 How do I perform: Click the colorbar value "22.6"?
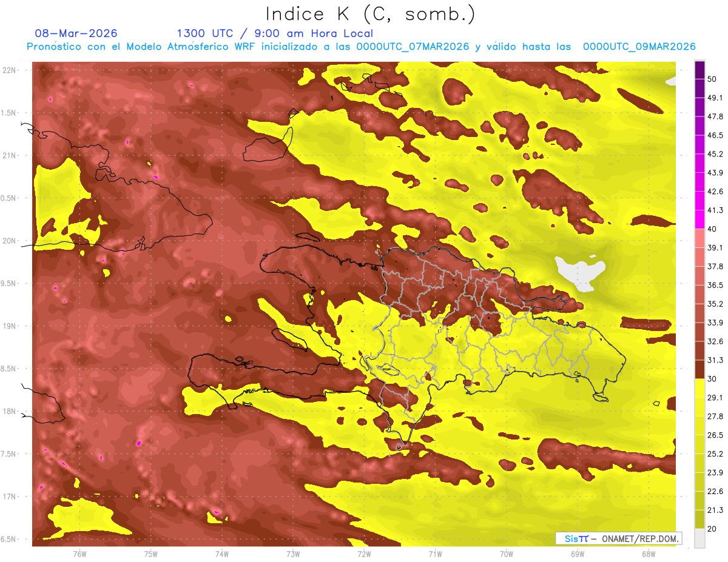pos(715,492)
